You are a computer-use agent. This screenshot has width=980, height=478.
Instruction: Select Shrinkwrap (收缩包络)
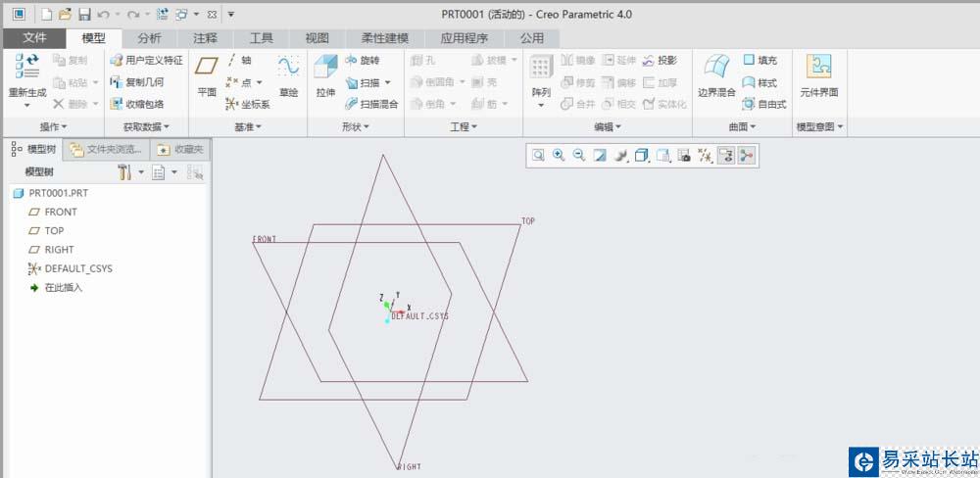tap(137, 104)
